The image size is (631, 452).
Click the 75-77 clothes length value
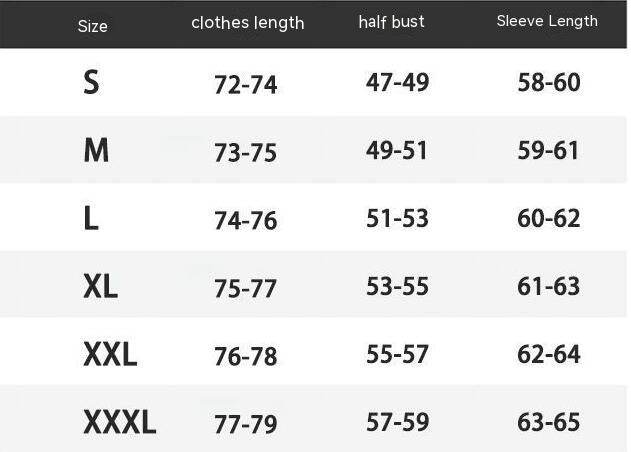click(x=245, y=289)
